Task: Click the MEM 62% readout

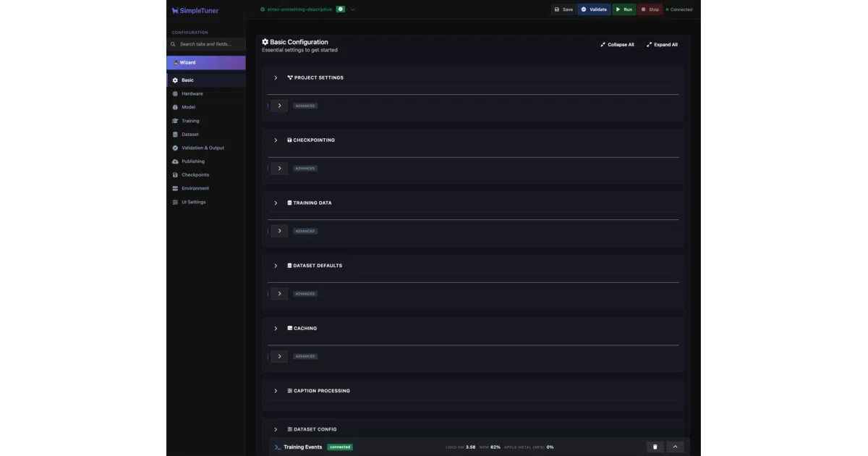Action: pyautogui.click(x=490, y=447)
